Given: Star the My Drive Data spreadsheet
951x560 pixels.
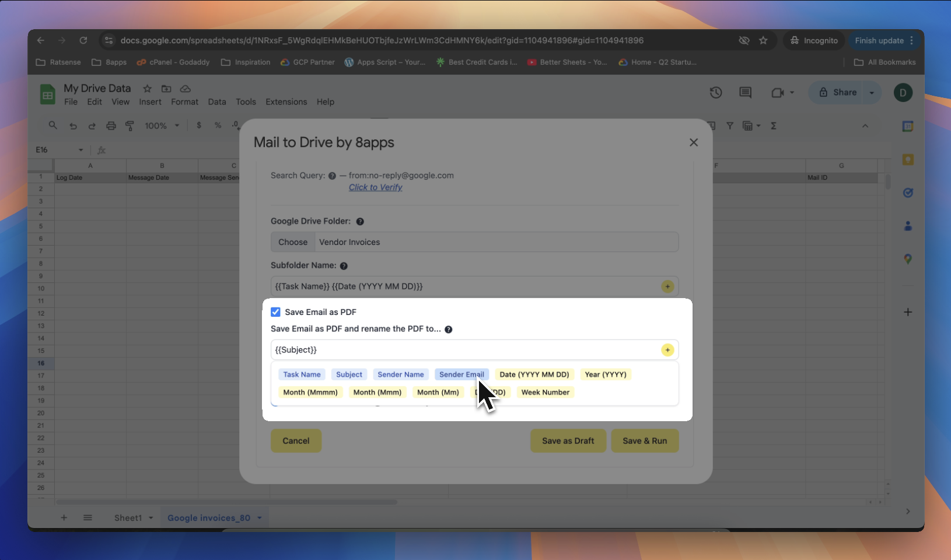Looking at the screenshot, I should click(148, 89).
